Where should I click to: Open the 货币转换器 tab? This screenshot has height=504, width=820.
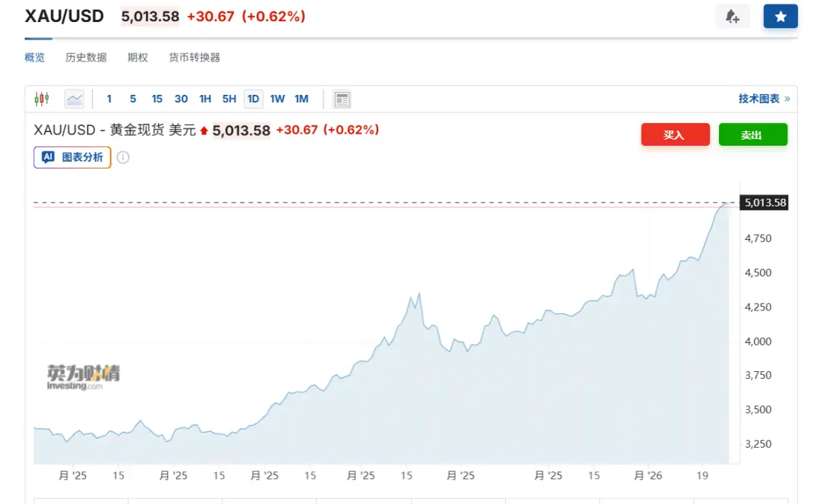coord(194,58)
